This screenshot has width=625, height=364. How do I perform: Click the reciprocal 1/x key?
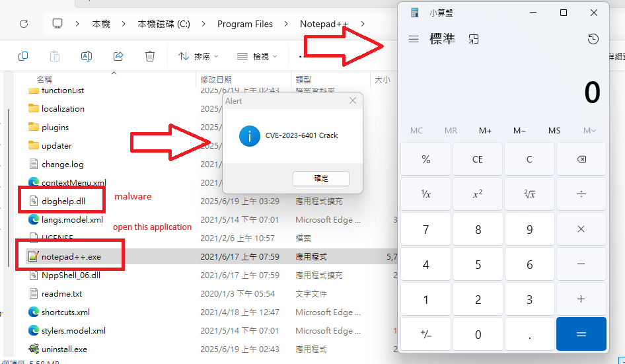(425, 194)
